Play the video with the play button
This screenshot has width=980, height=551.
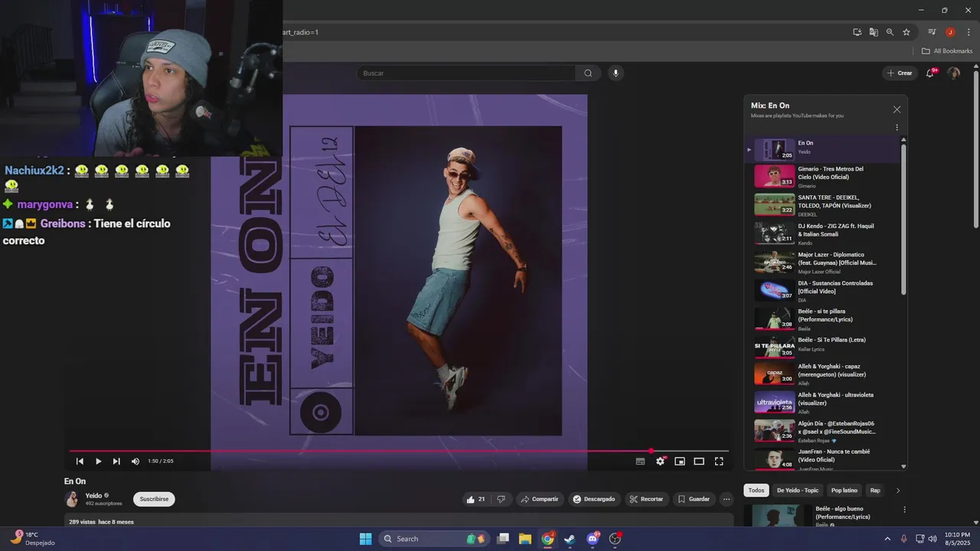pyautogui.click(x=98, y=461)
